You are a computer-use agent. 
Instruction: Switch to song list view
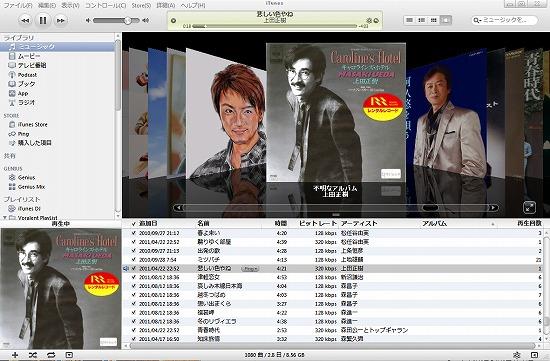click(x=409, y=20)
